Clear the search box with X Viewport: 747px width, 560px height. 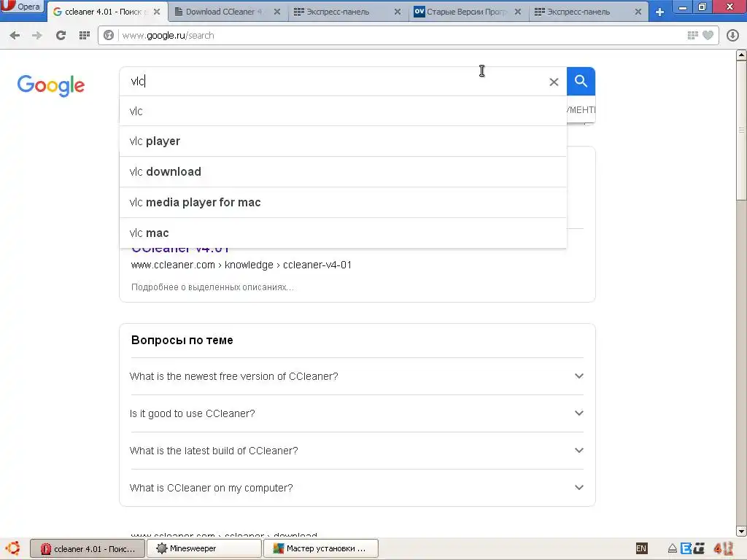click(554, 82)
